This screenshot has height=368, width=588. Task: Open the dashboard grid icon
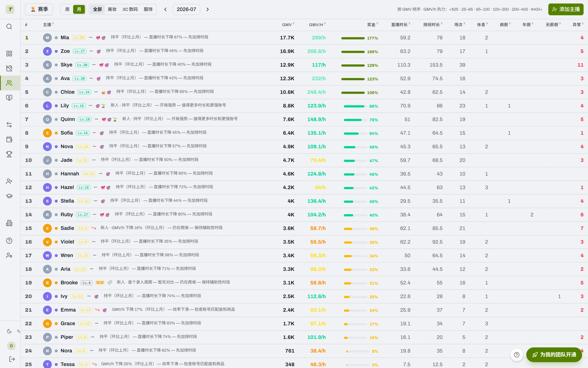click(9, 54)
